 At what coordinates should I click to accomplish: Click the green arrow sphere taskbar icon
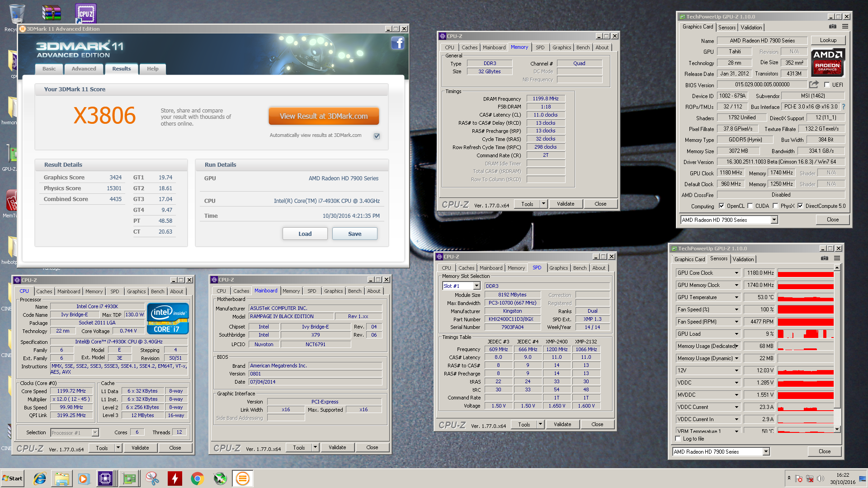(x=220, y=479)
